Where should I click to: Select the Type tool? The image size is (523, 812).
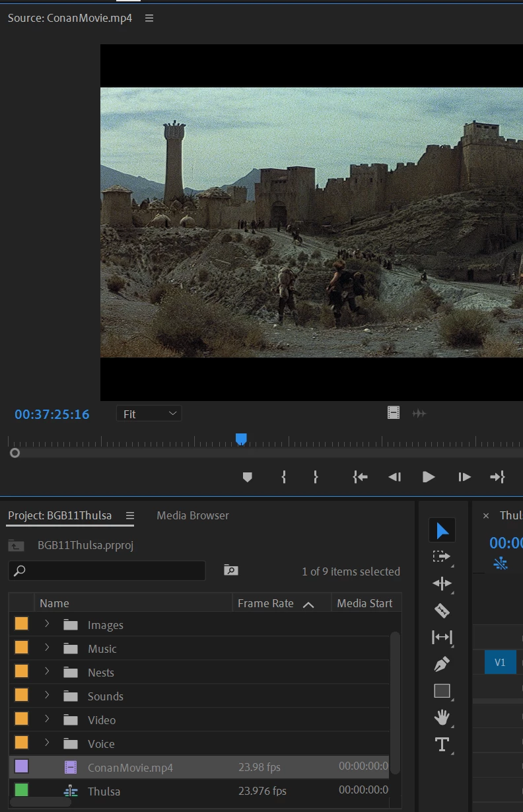(x=442, y=745)
